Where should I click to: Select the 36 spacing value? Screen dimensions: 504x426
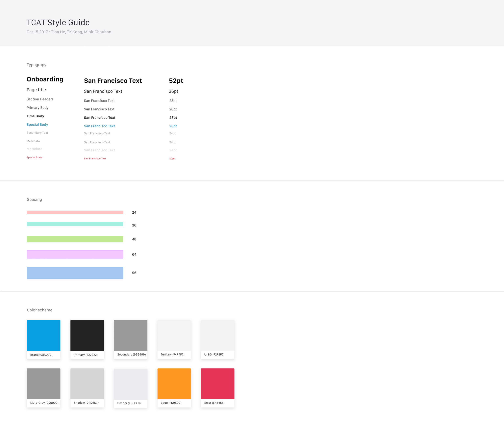(x=134, y=225)
